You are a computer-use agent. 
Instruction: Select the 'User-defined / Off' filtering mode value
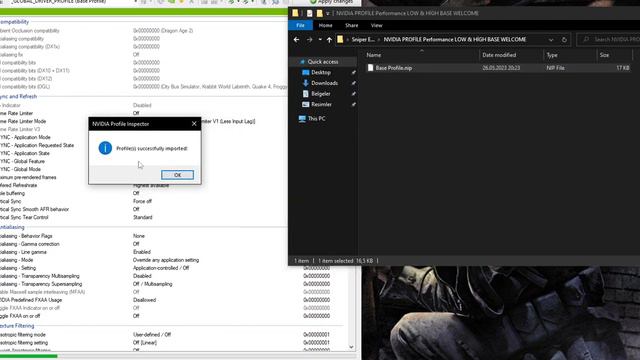(x=152, y=334)
